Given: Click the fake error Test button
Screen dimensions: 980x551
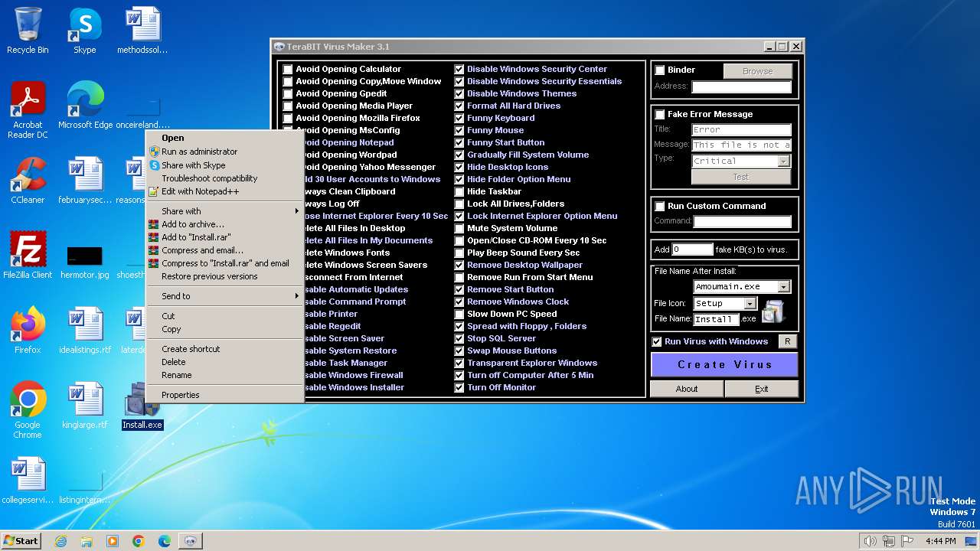Looking at the screenshot, I should (740, 177).
